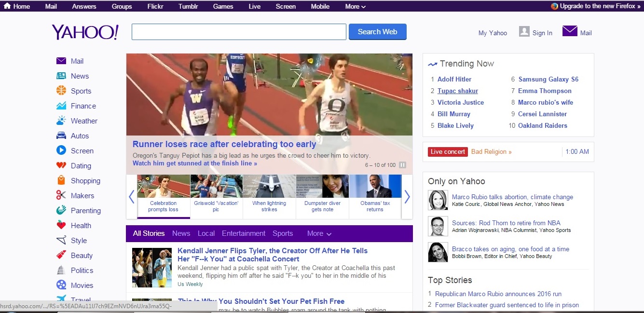The image size is (644, 313).
Task: Open the Kendall Jenner Flips Tyler story headline
Action: [273, 255]
